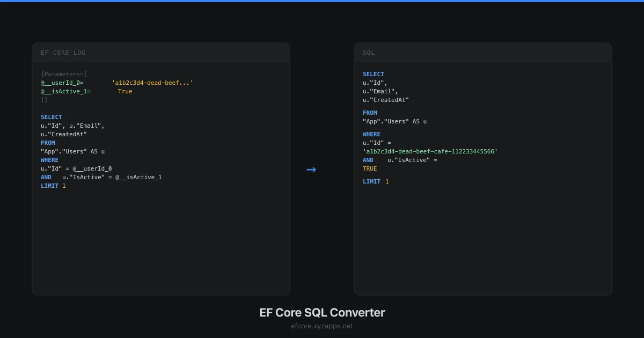Image resolution: width=644 pixels, height=338 pixels.
Task: Click the u."Email", line in SQL output
Action: point(380,91)
